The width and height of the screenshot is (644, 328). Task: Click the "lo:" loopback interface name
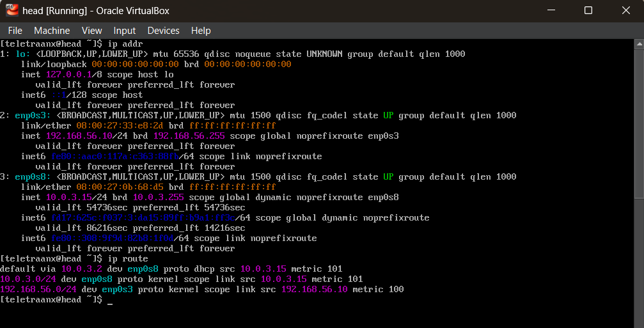coord(23,54)
